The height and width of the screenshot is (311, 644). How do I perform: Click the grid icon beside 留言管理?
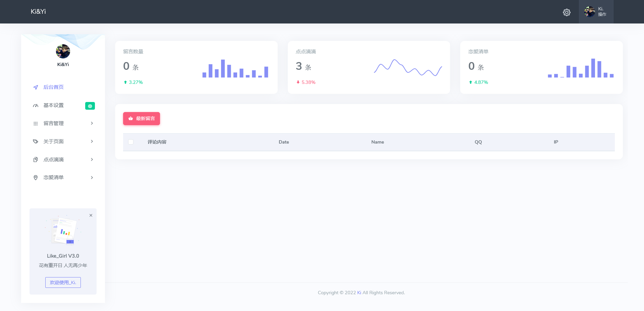36,123
